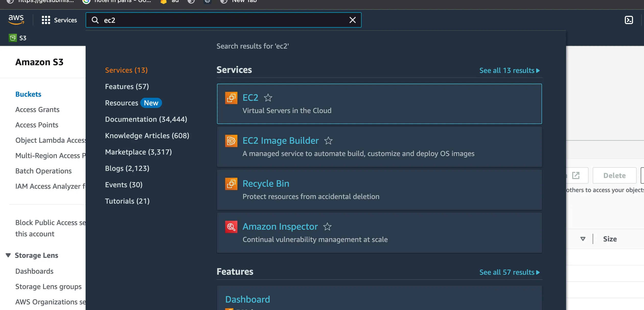This screenshot has height=310, width=644.
Task: Star the EC2 Image Builder service
Action: tap(328, 141)
